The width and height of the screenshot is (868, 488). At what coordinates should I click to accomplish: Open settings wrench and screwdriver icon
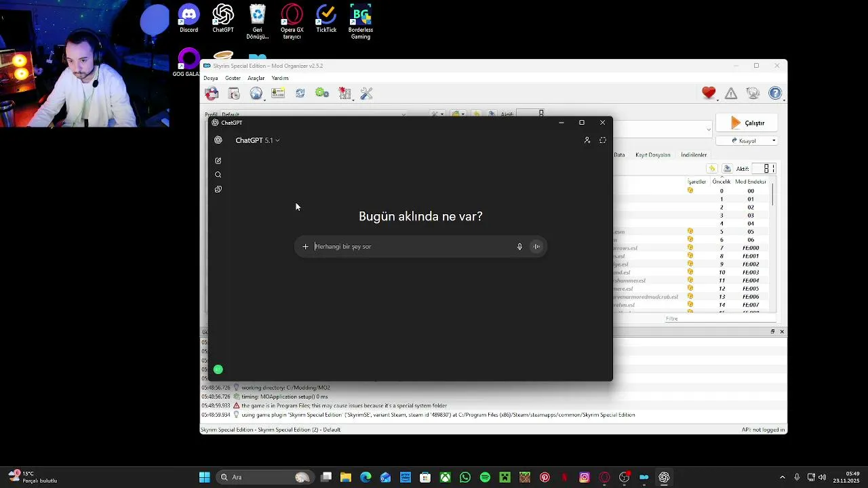click(x=366, y=94)
